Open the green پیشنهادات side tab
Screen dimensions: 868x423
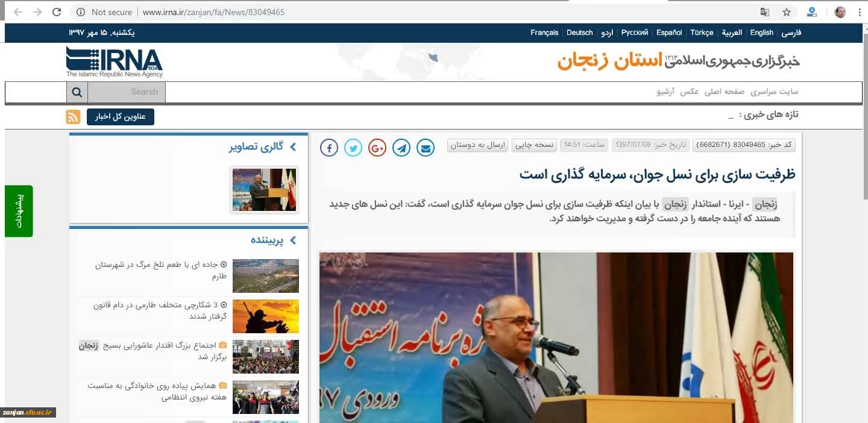pyautogui.click(x=19, y=211)
